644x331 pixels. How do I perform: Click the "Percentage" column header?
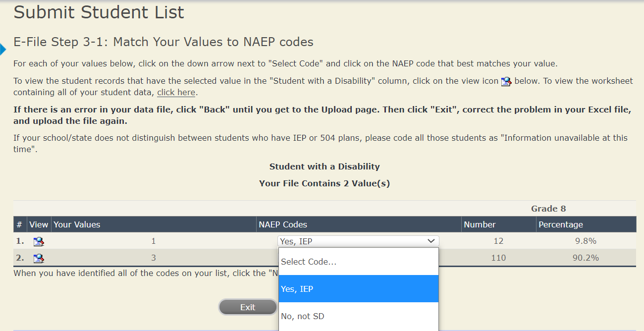561,224
